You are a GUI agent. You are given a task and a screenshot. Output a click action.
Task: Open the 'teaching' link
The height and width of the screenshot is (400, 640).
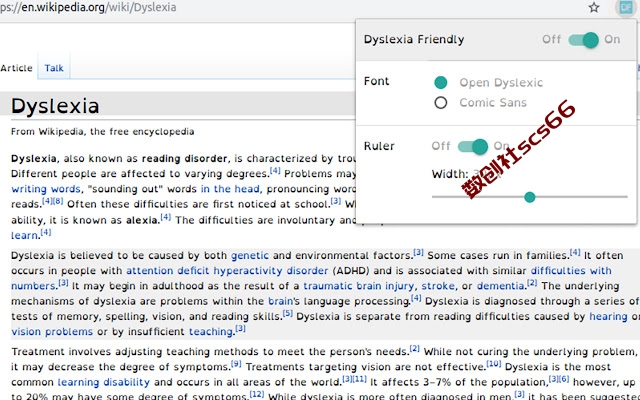click(211, 332)
